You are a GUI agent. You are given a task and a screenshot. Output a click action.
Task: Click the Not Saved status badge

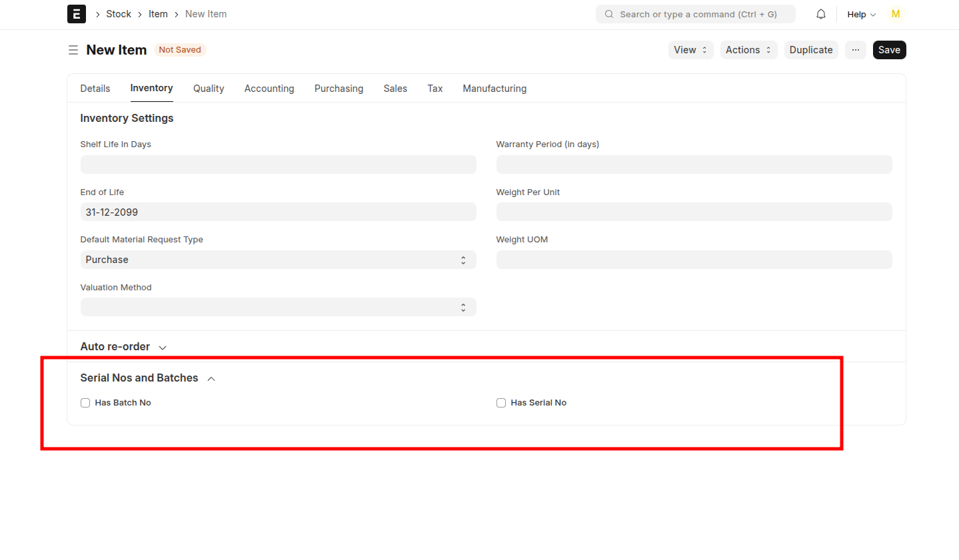pyautogui.click(x=180, y=50)
